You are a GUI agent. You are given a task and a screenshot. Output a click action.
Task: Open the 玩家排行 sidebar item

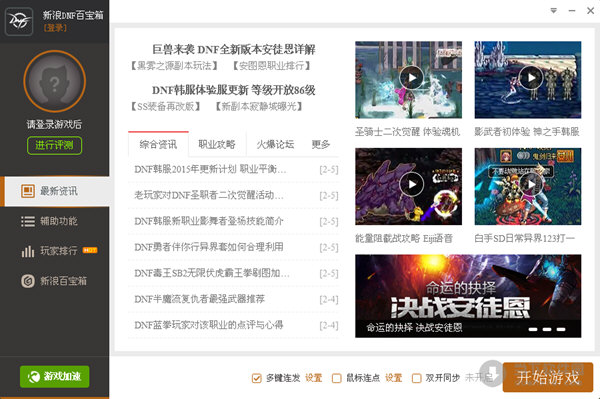point(55,251)
